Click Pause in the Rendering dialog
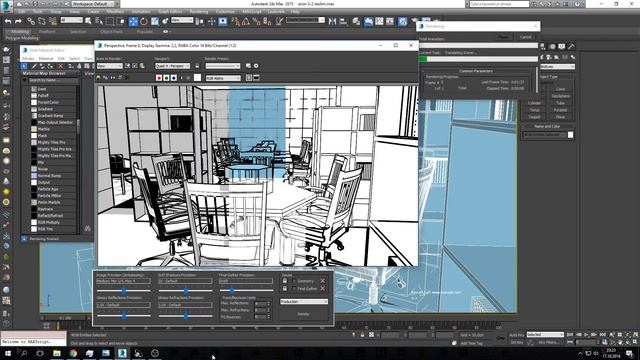640x360 pixels. tap(504, 37)
